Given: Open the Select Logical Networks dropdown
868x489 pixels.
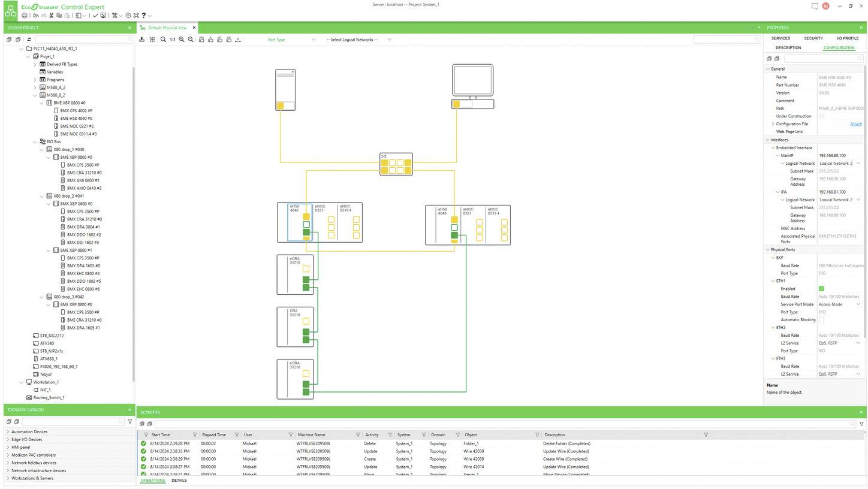Looking at the screenshot, I should pos(389,40).
